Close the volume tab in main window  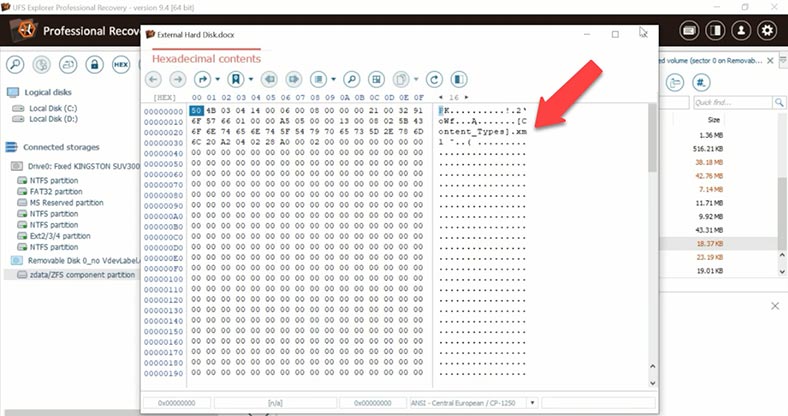(x=770, y=61)
